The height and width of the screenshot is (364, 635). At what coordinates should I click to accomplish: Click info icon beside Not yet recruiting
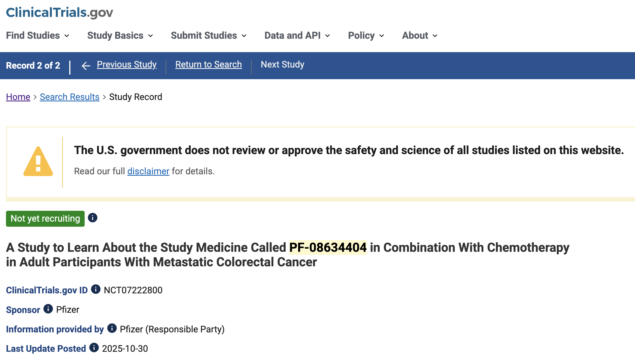[93, 218]
